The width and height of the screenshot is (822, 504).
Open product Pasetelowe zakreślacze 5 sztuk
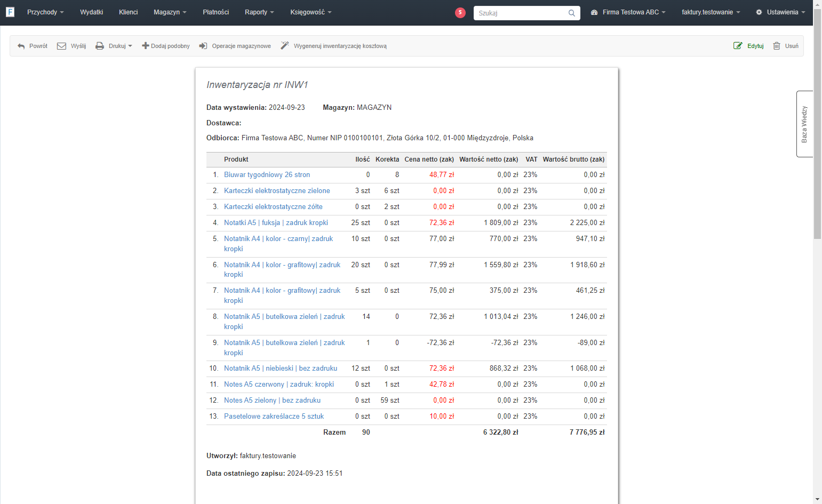(274, 416)
